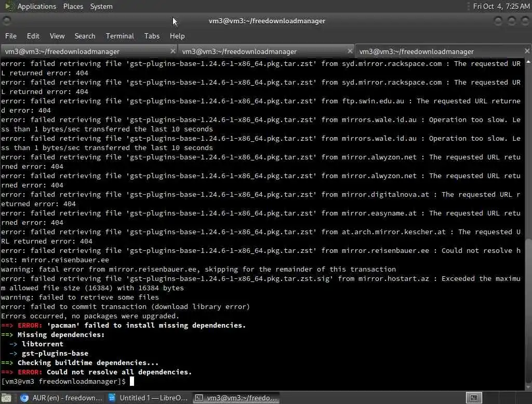Click 'mirror.hostart.az' in the error output
532x404 pixels.
394,278
